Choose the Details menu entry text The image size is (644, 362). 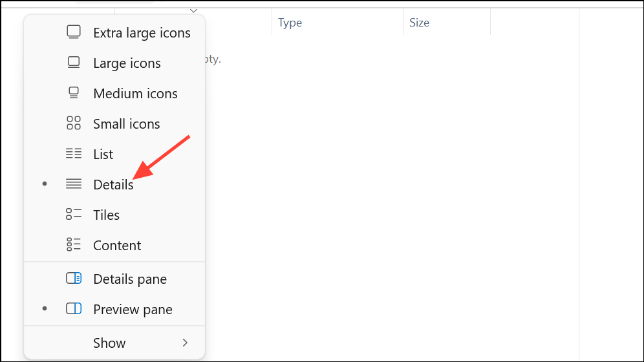pyautogui.click(x=113, y=185)
